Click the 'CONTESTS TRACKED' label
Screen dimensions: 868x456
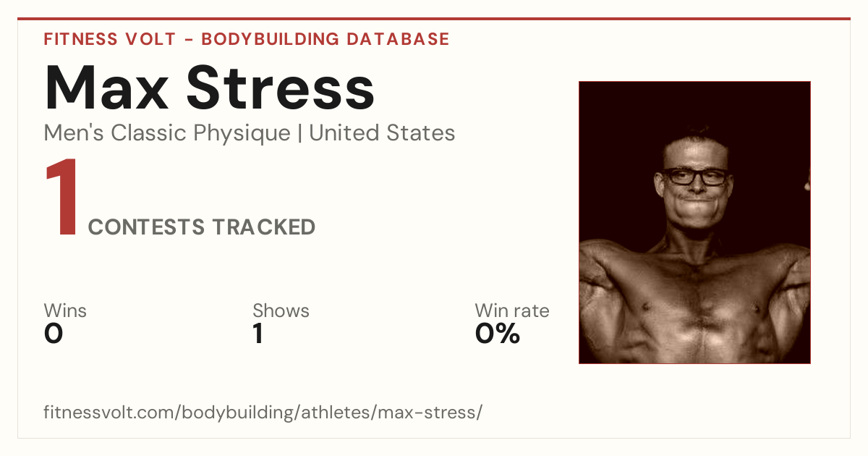pyautogui.click(x=202, y=227)
